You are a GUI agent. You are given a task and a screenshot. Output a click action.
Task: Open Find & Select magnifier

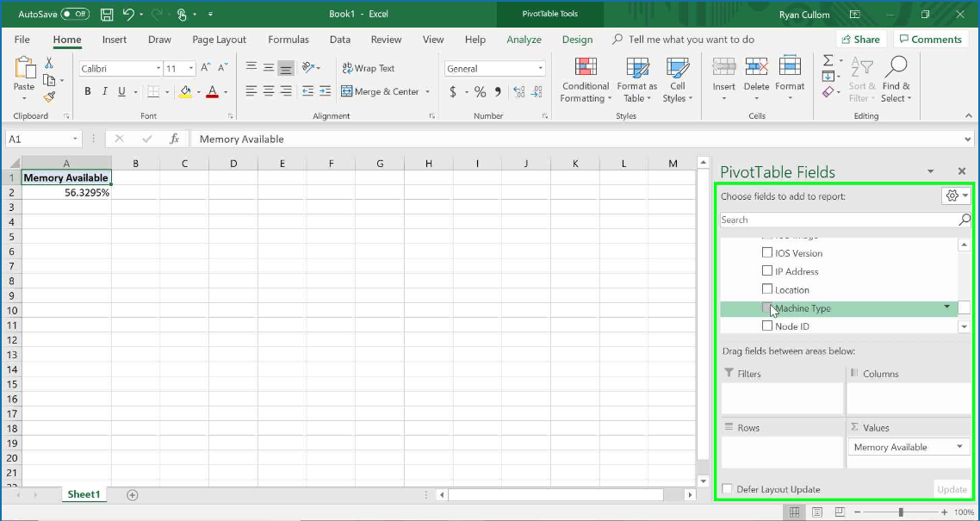[x=896, y=80]
